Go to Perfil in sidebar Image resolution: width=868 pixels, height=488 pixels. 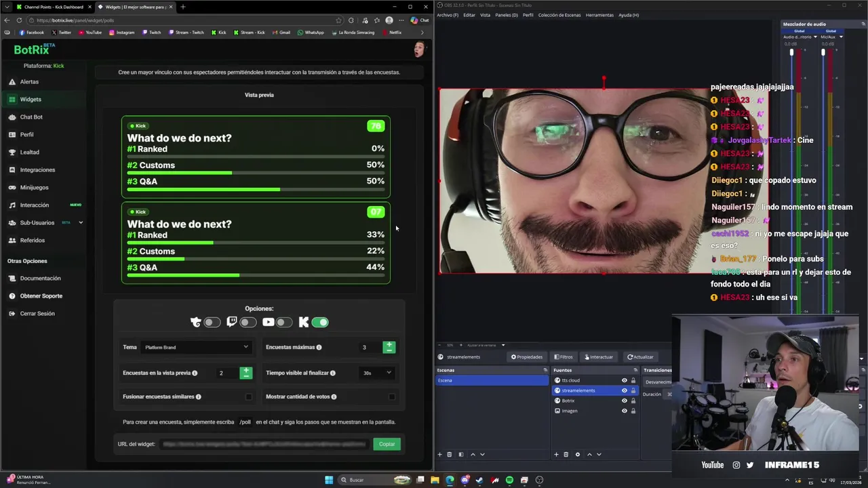point(26,134)
